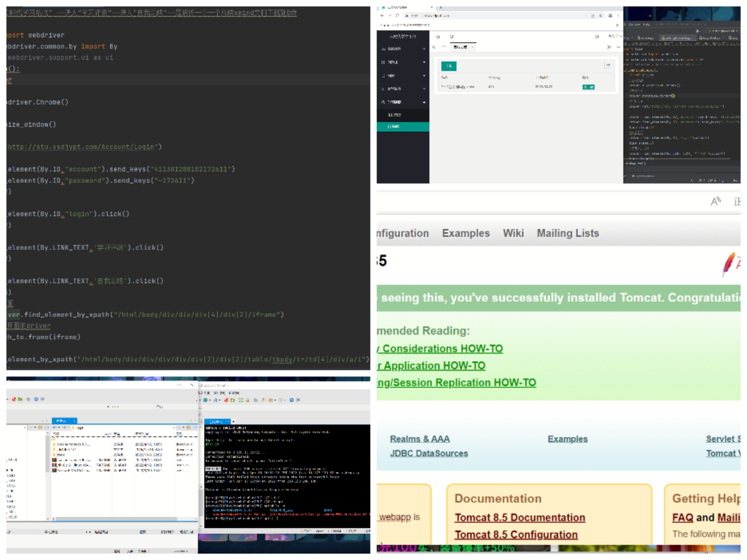Click the refresh icon in web app header
The width and height of the screenshot is (747, 560).
click(x=452, y=36)
